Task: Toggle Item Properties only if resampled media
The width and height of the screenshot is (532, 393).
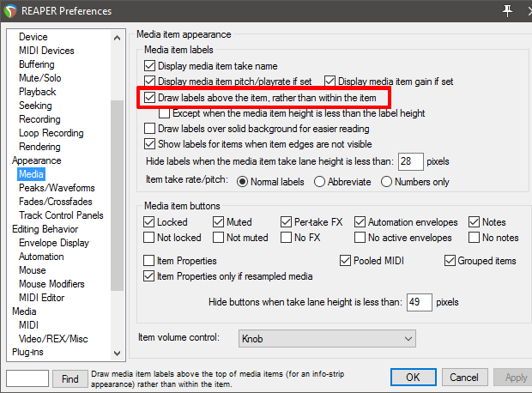Action: (148, 276)
